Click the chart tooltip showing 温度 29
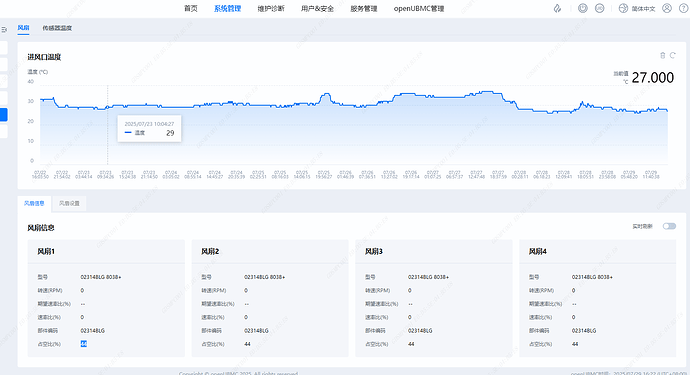 [149, 129]
